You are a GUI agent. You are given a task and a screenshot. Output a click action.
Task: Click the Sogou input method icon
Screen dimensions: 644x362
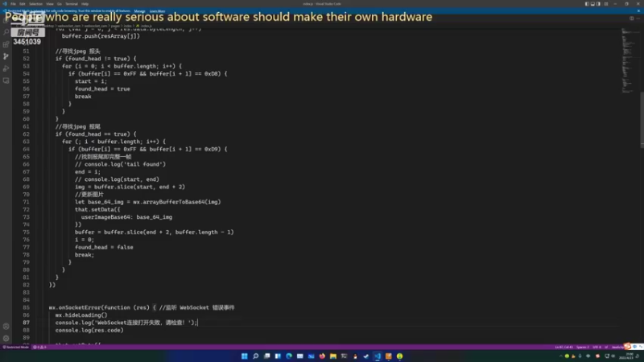[x=628, y=347]
